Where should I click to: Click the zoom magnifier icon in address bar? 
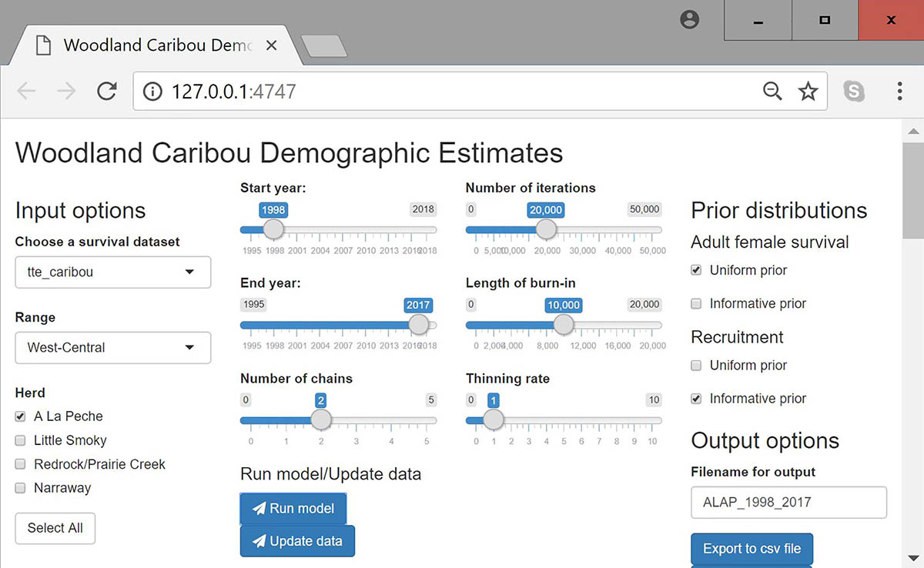click(x=772, y=92)
